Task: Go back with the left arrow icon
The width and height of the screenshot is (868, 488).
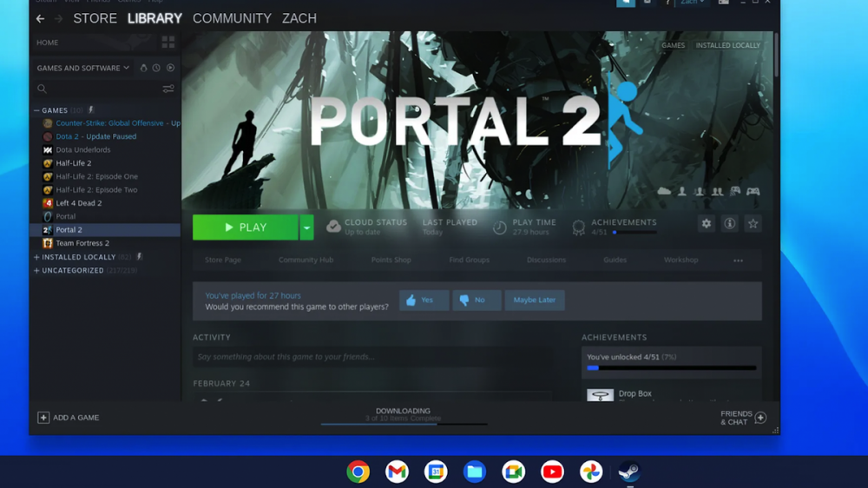Action: 40,19
